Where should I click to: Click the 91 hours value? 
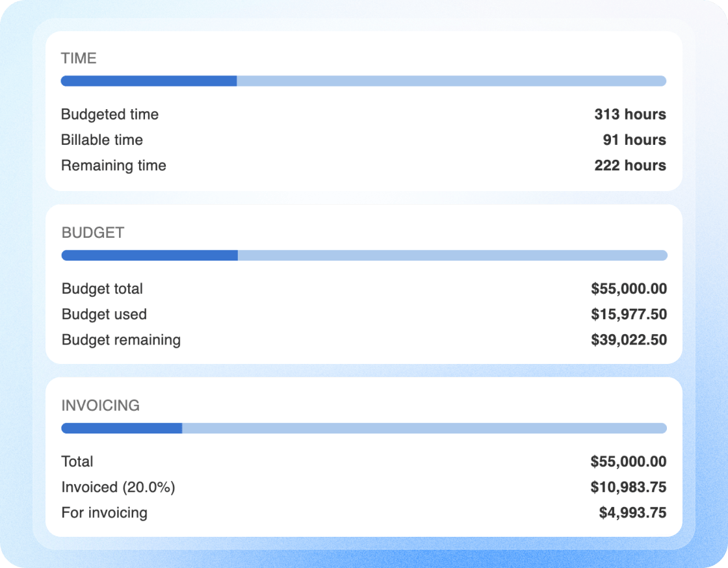[x=634, y=140]
